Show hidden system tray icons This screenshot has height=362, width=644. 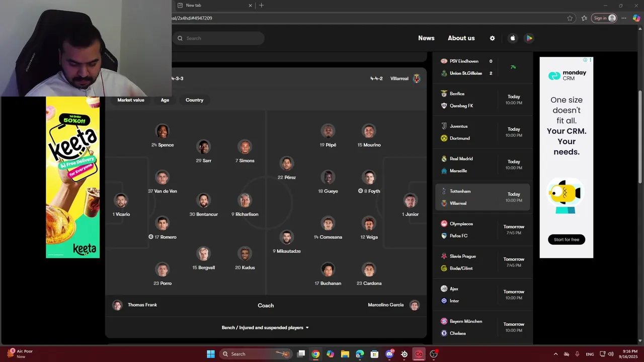pyautogui.click(x=555, y=354)
